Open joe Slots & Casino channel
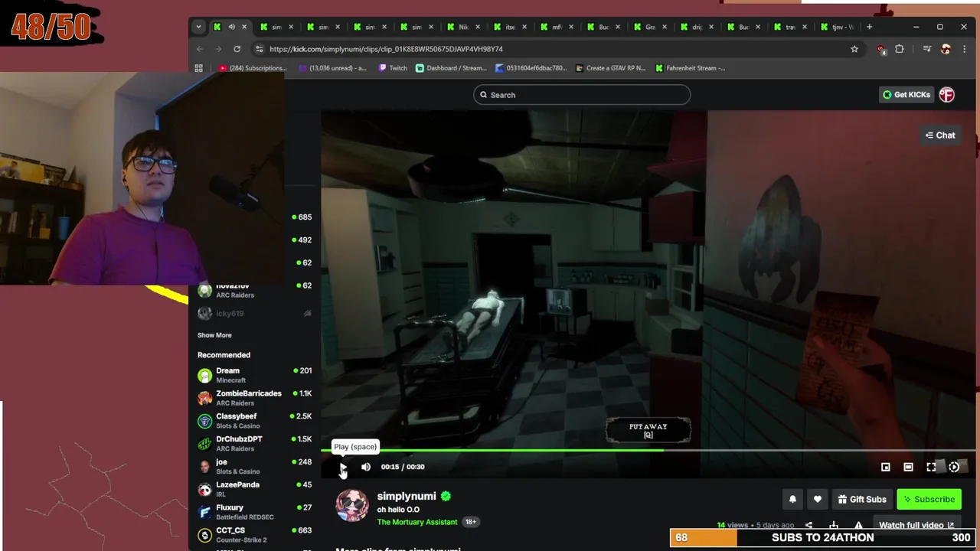The width and height of the screenshot is (980, 551). (255, 466)
